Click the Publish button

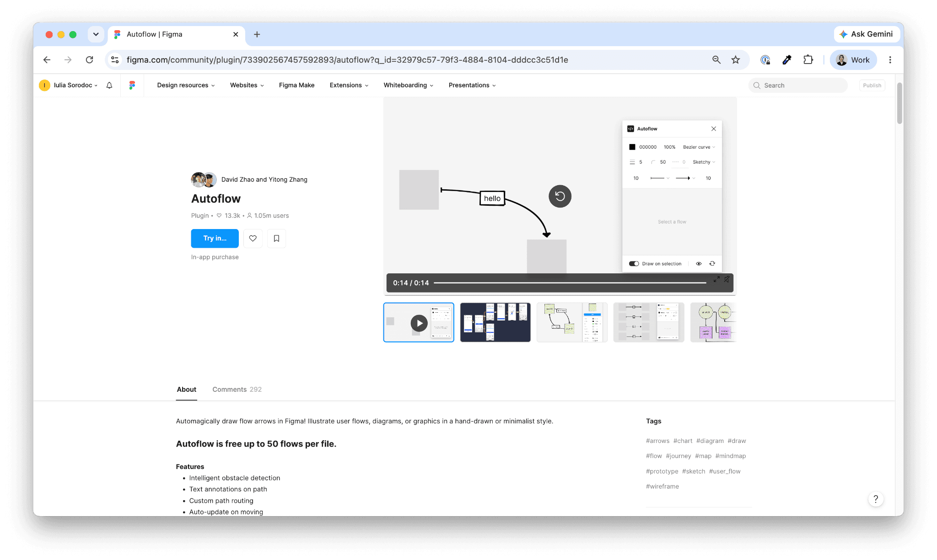872,85
